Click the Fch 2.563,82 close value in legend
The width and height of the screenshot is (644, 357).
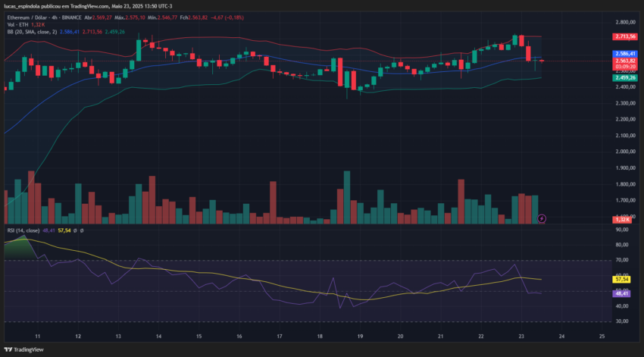point(194,17)
